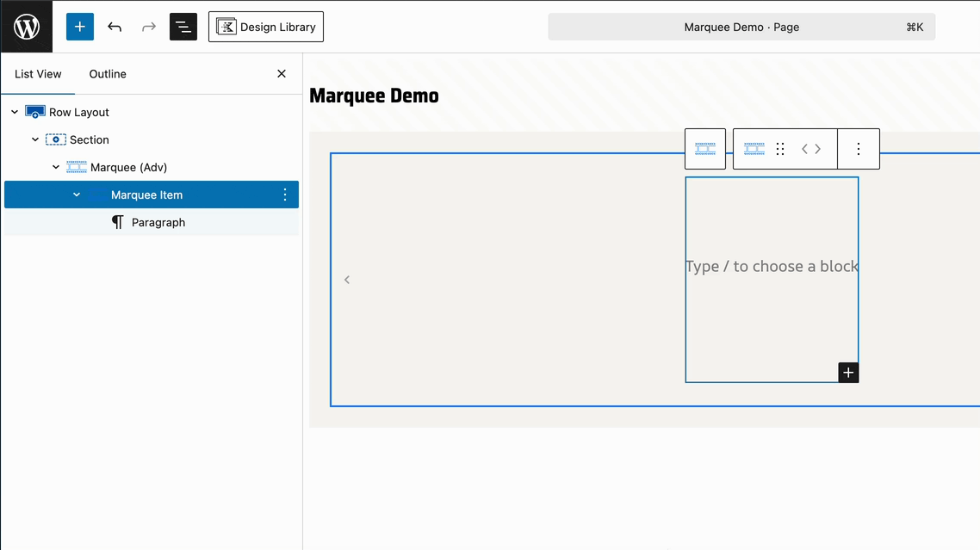The width and height of the screenshot is (980, 550).
Task: Open the Marquee Demo command palette field
Action: [x=741, y=27]
